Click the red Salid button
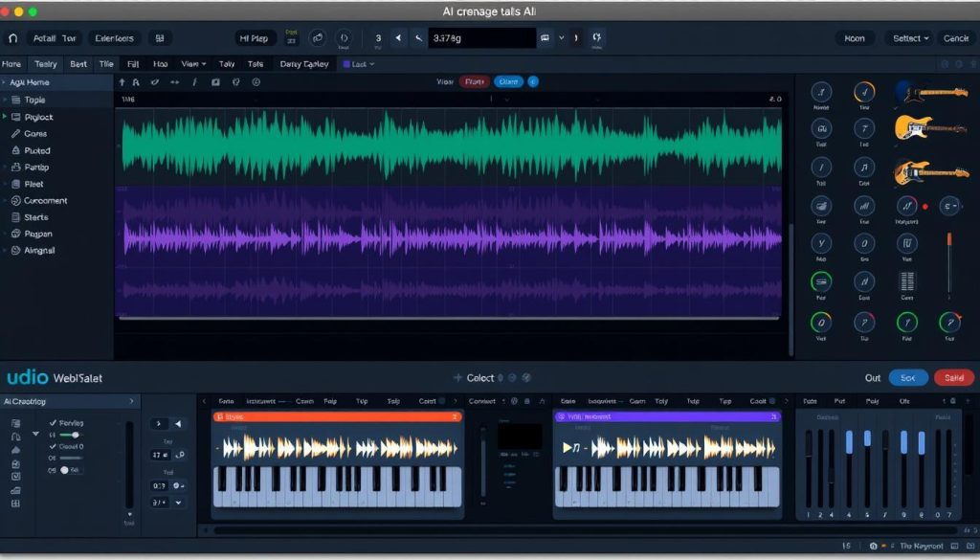 (x=954, y=377)
